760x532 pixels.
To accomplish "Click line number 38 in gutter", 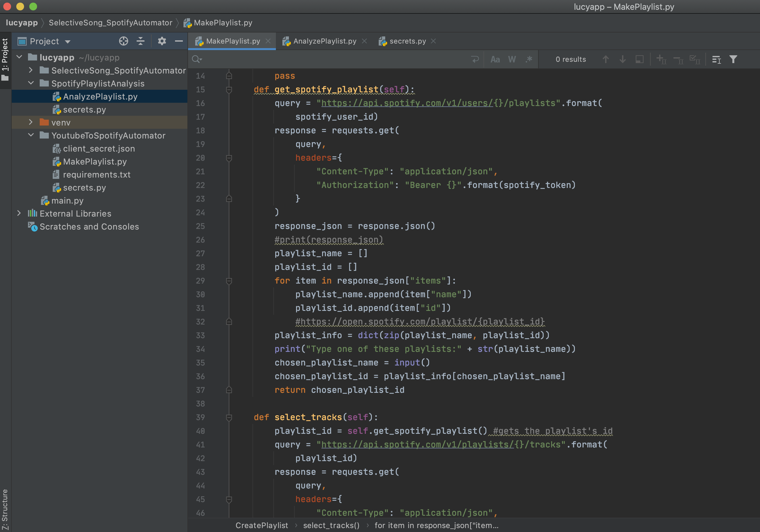I will click(200, 404).
